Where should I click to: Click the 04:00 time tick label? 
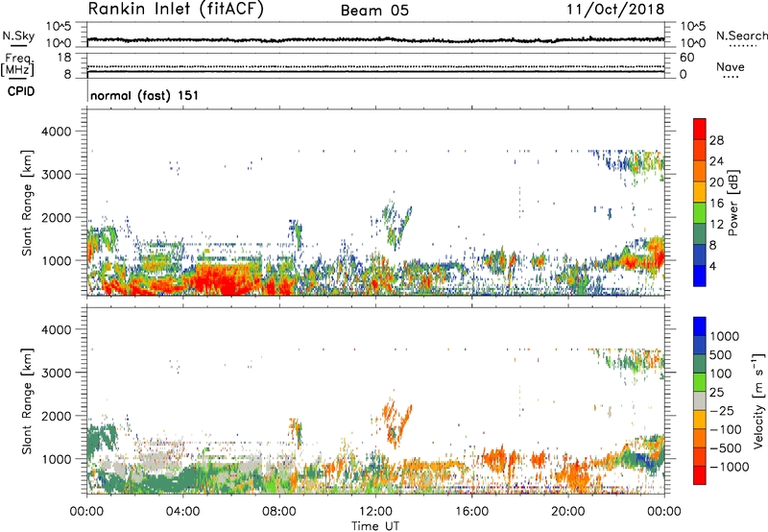(182, 512)
